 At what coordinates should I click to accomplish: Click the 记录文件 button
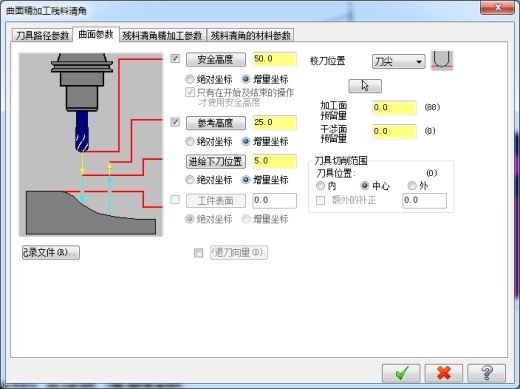(x=51, y=252)
